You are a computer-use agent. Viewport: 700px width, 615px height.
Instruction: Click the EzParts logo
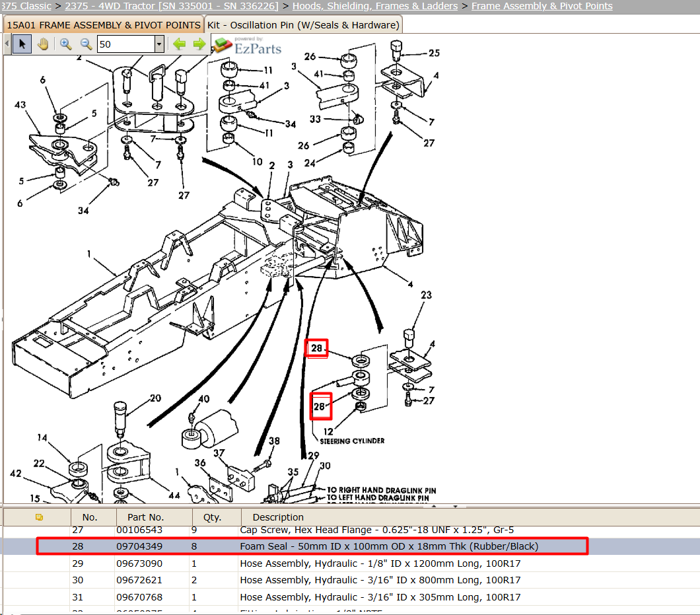248,46
